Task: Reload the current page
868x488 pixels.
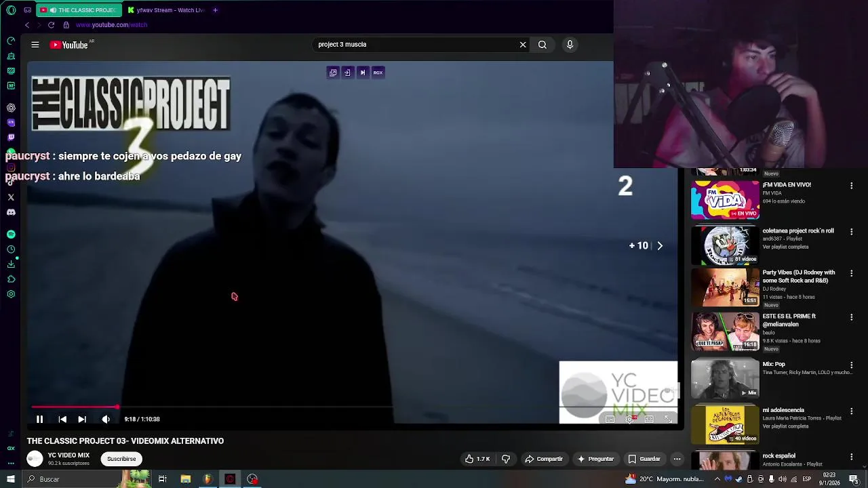Action: click(51, 25)
